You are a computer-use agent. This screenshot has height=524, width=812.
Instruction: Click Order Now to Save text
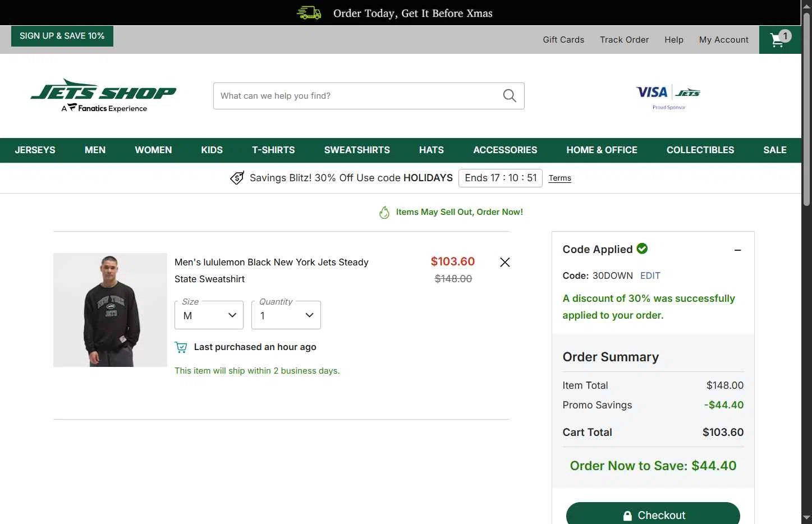(x=653, y=466)
